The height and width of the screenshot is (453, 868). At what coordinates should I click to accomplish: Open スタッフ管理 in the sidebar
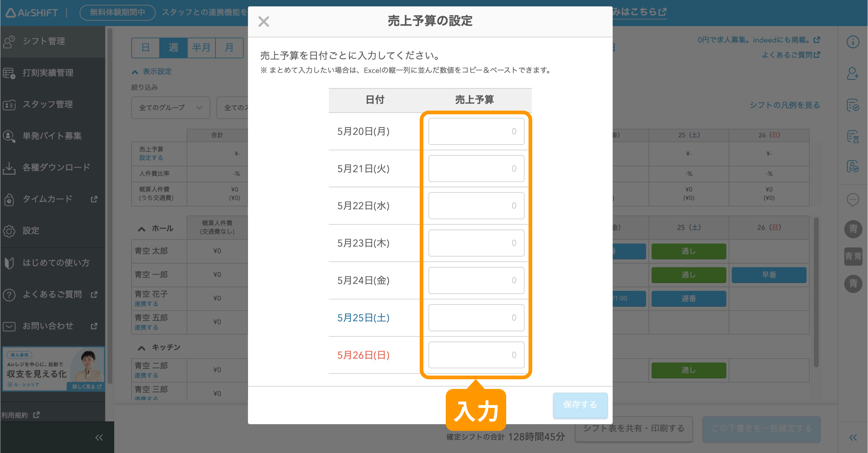[x=53, y=104]
